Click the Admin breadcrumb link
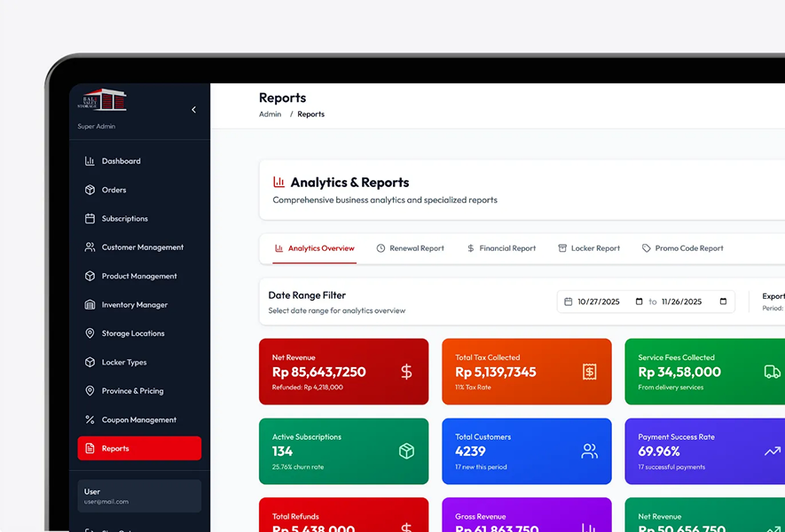The image size is (785, 532). click(270, 114)
